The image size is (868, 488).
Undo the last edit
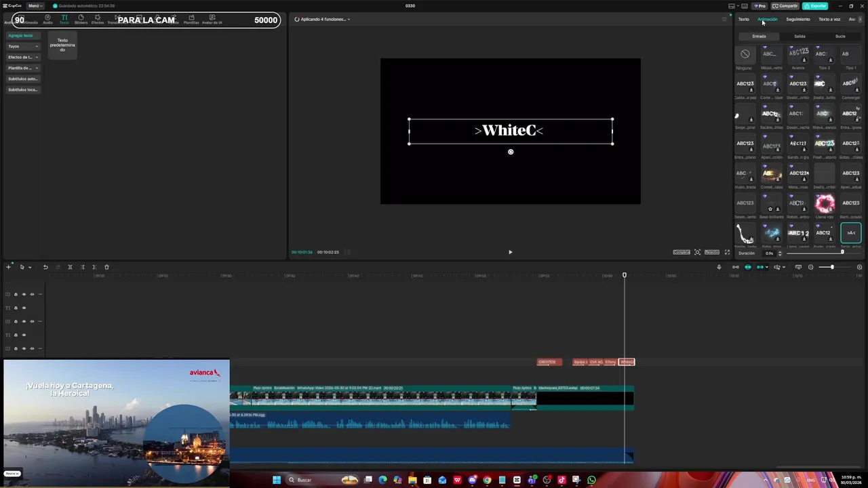[x=45, y=267]
